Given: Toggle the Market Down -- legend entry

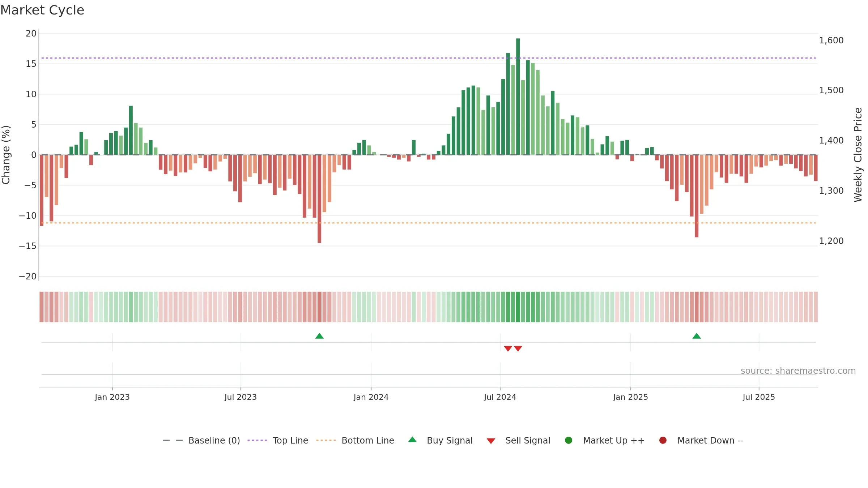Looking at the screenshot, I should (x=701, y=440).
